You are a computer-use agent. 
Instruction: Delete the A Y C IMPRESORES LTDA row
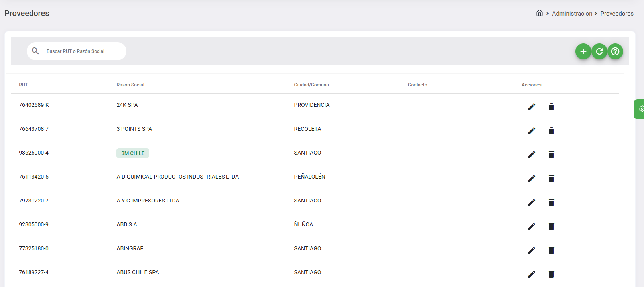click(551, 202)
